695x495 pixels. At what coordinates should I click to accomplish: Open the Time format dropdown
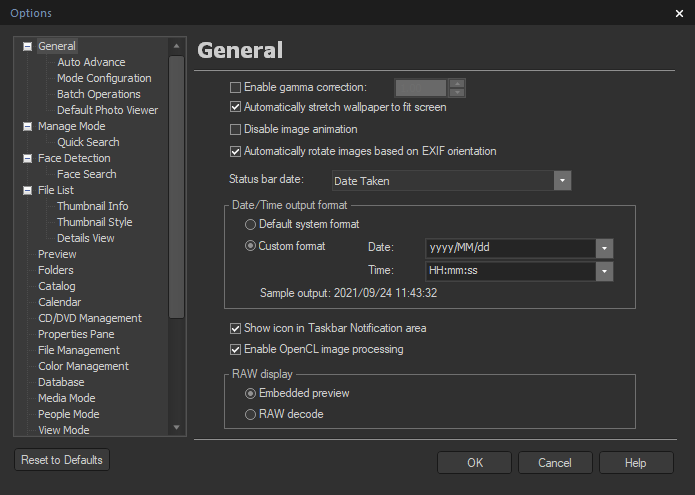click(604, 271)
